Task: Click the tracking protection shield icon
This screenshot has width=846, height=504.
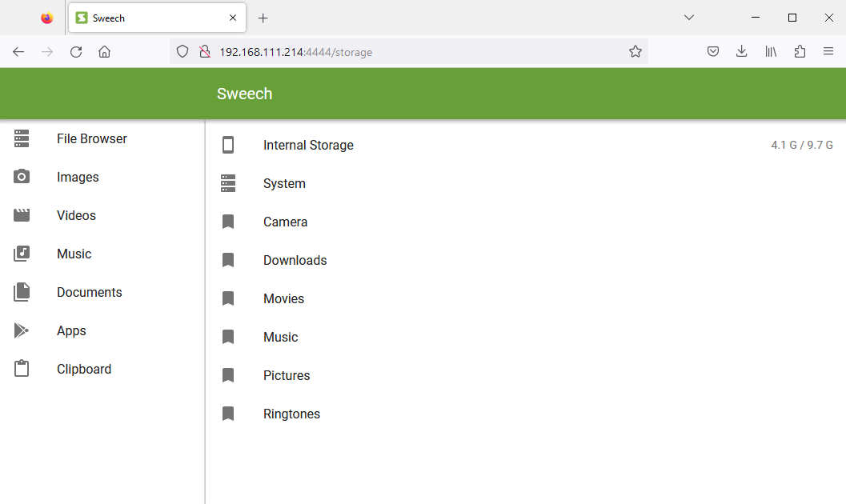Action: [x=182, y=52]
